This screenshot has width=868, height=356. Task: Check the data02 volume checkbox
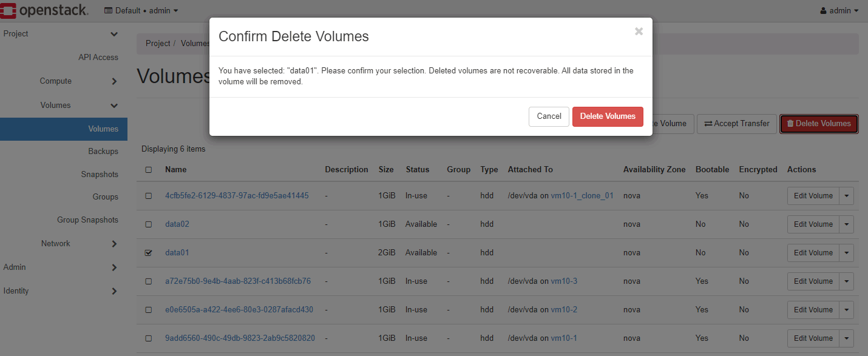(149, 224)
